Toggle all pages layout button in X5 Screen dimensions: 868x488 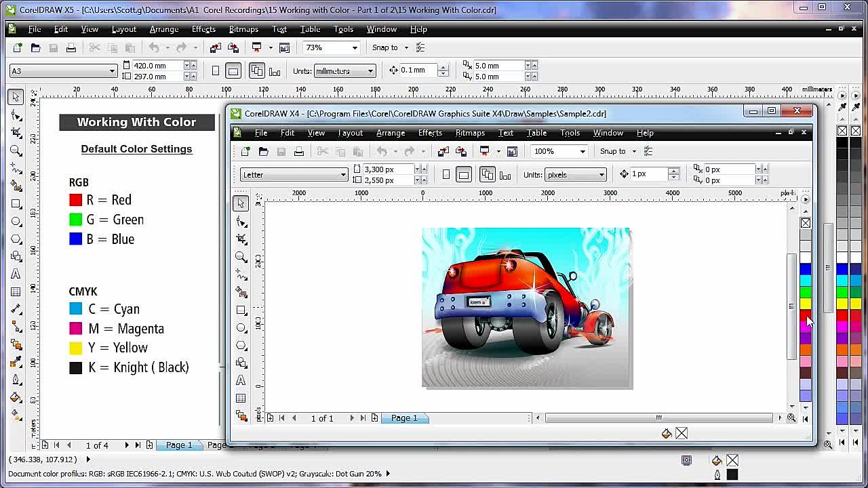256,71
